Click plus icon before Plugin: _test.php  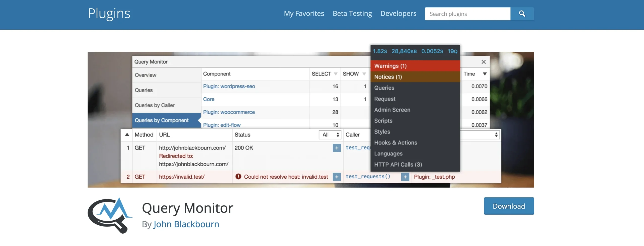tap(405, 177)
